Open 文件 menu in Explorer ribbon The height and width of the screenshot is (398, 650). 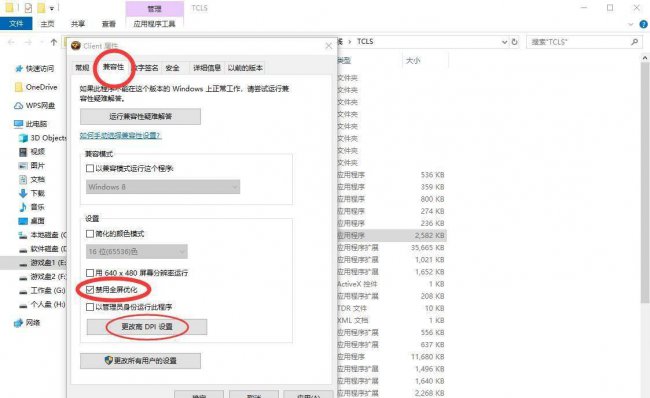click(16, 24)
